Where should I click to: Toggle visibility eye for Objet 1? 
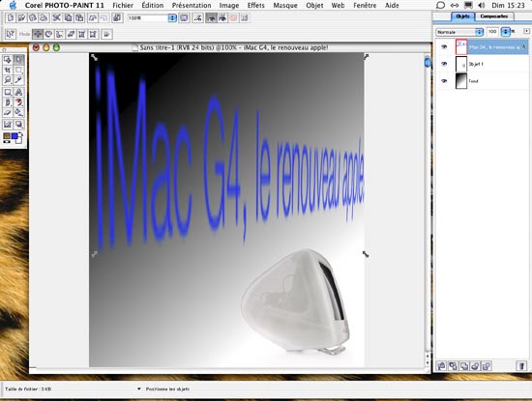point(444,64)
